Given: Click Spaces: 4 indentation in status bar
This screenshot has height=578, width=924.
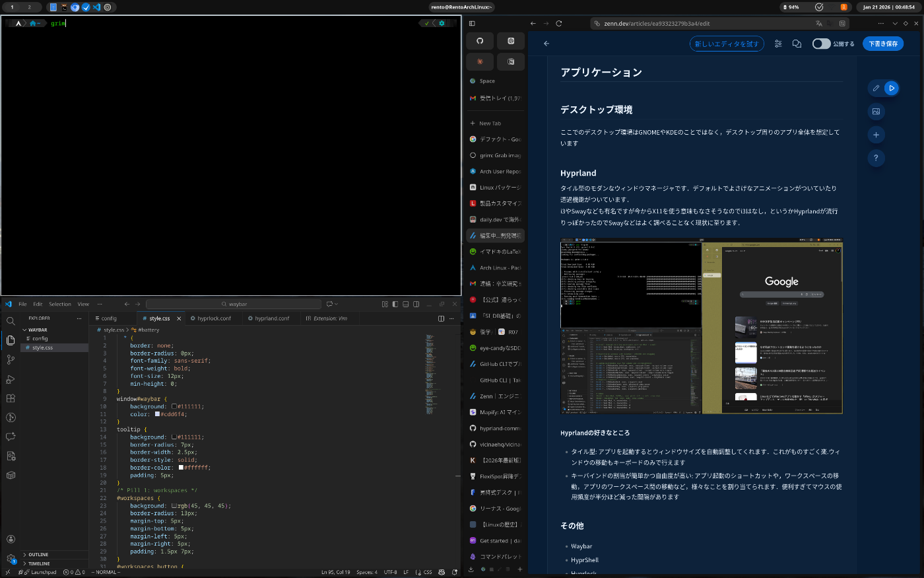Looking at the screenshot, I should (367, 572).
